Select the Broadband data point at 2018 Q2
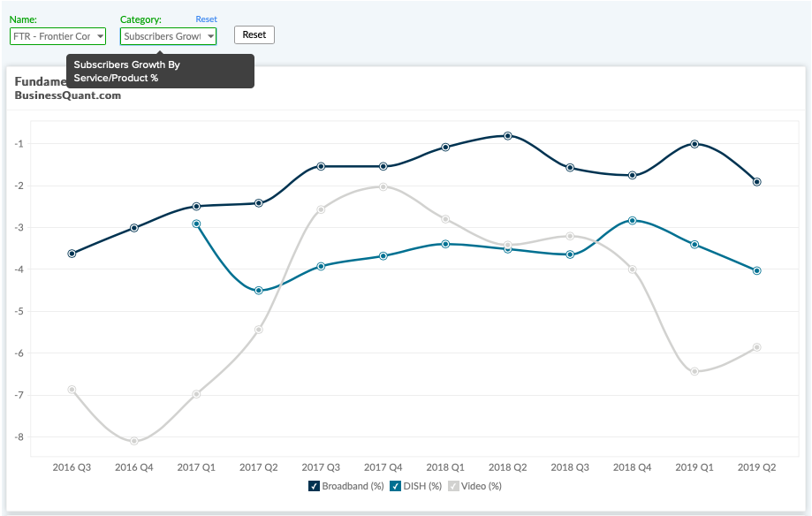Screen dimensions: 812x516 point(508,136)
